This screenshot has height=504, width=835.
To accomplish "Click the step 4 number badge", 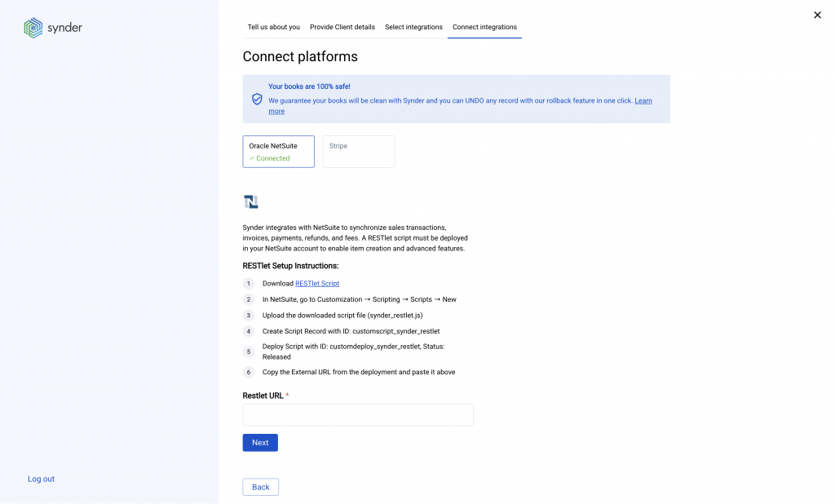I will point(249,331).
